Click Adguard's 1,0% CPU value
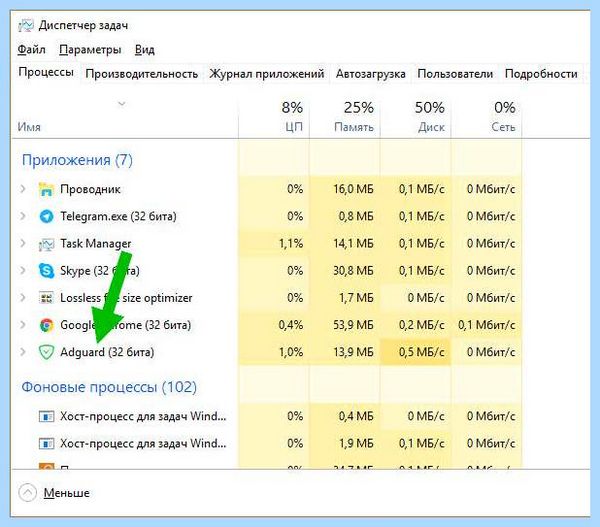Image resolution: width=600 pixels, height=527 pixels. pyautogui.click(x=291, y=352)
